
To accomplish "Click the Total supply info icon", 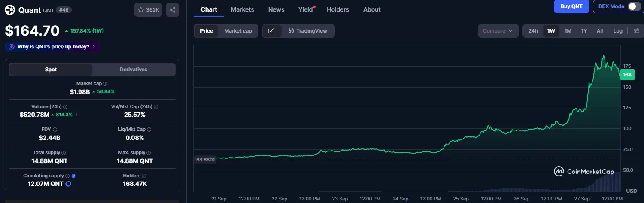I will point(64,152).
